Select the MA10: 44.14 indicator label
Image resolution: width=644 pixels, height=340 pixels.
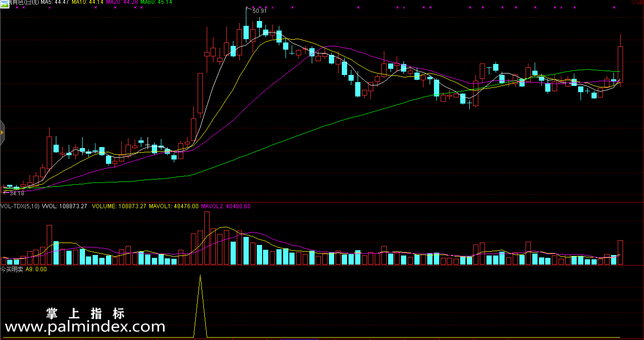(87, 2)
